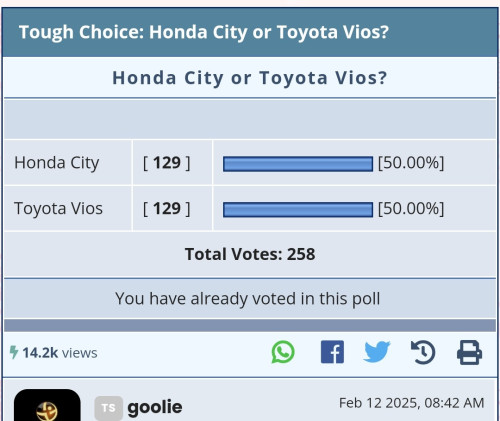The height and width of the screenshot is (421, 500).
Task: Click the printer icon
Action: point(469,352)
